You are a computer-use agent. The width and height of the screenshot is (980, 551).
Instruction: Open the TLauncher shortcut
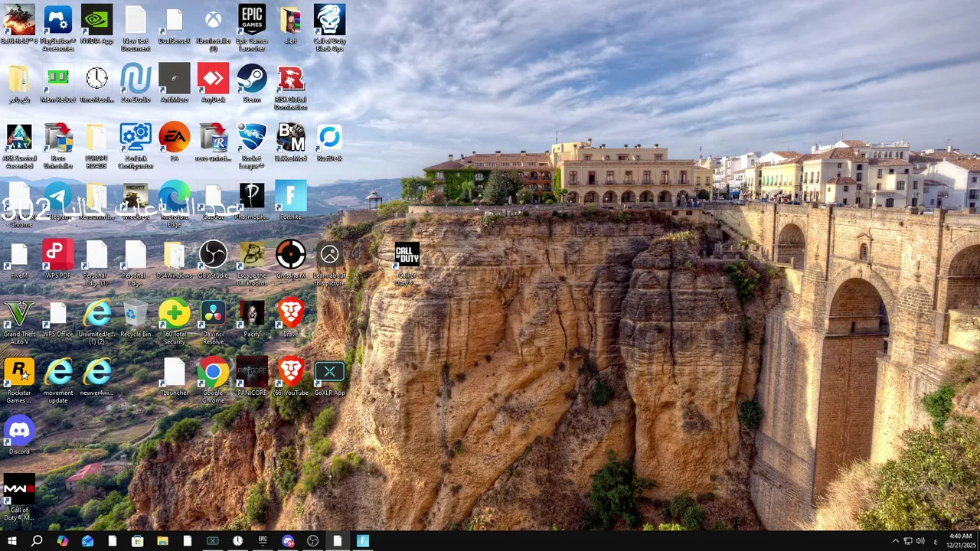[x=175, y=377]
